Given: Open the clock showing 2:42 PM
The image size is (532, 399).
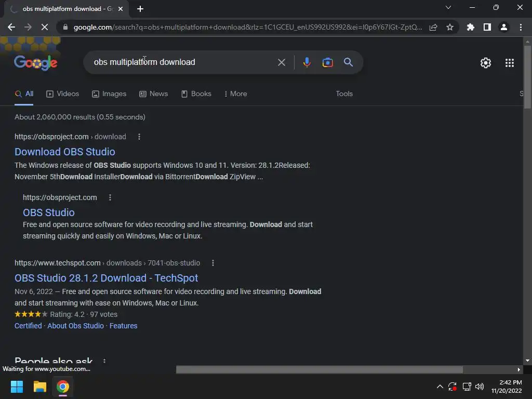Looking at the screenshot, I should point(506,387).
